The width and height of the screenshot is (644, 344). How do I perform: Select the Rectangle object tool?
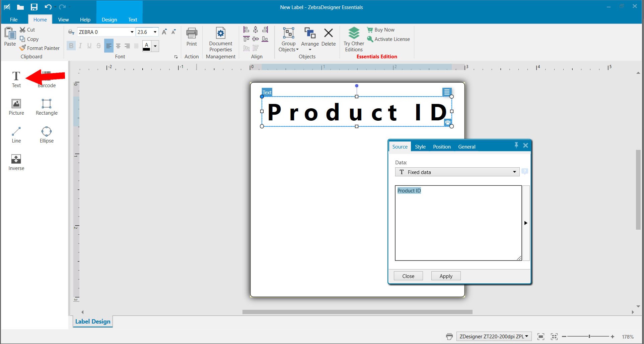pos(47,107)
